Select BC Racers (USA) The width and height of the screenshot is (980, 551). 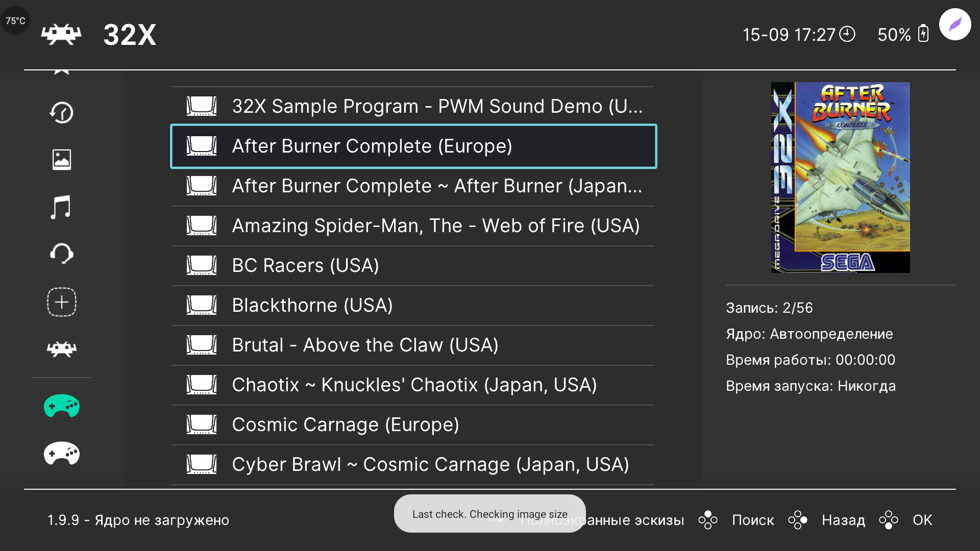click(x=413, y=265)
